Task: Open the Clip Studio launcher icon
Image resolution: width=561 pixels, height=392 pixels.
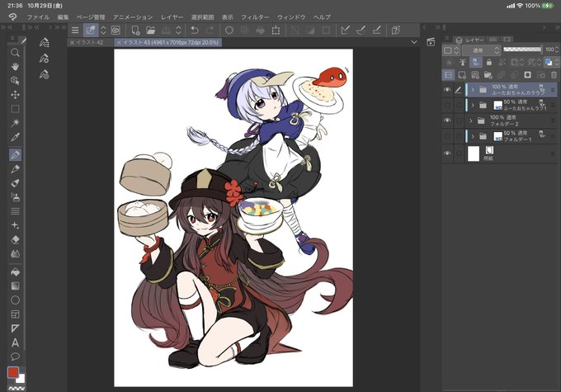Action: point(115,31)
